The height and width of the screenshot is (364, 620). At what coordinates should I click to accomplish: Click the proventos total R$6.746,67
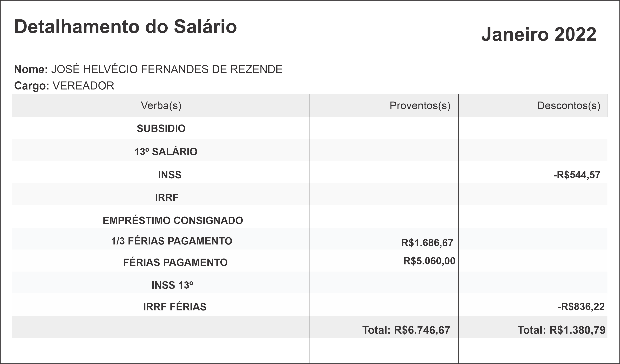point(406,330)
